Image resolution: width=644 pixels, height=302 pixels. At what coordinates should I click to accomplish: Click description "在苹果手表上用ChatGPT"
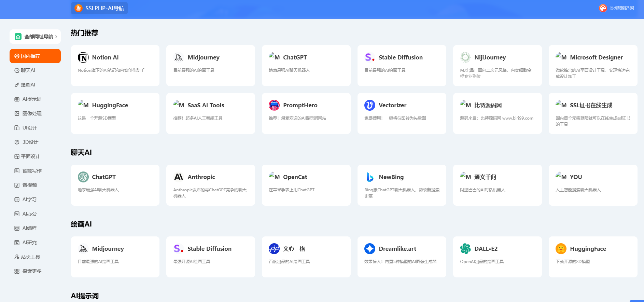tap(292, 190)
